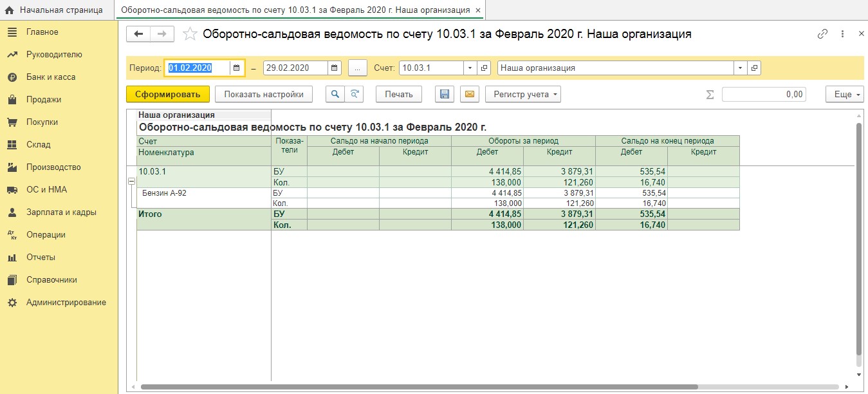Image resolution: width=868 pixels, height=394 pixels.
Task: Click the Зарплата и кадры person icon
Action: (x=12, y=212)
